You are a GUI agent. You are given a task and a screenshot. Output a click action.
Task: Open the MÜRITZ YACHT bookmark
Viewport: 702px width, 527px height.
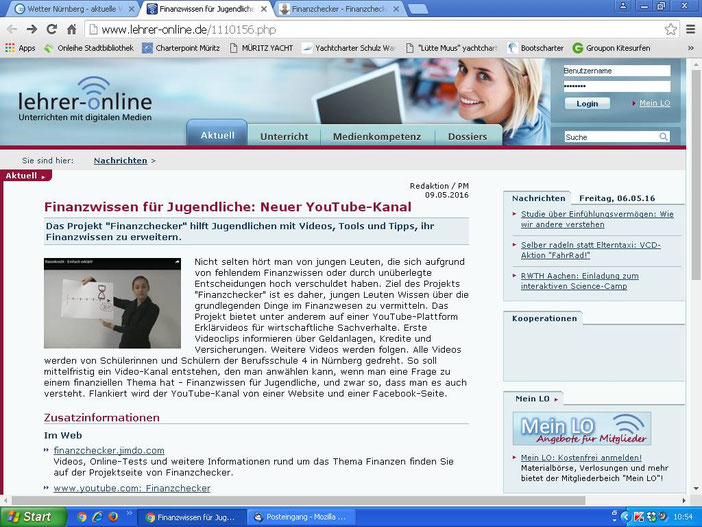tap(261, 48)
